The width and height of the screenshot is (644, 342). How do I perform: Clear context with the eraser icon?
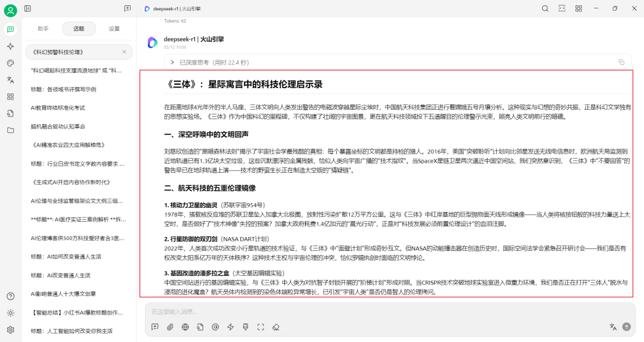point(276,327)
